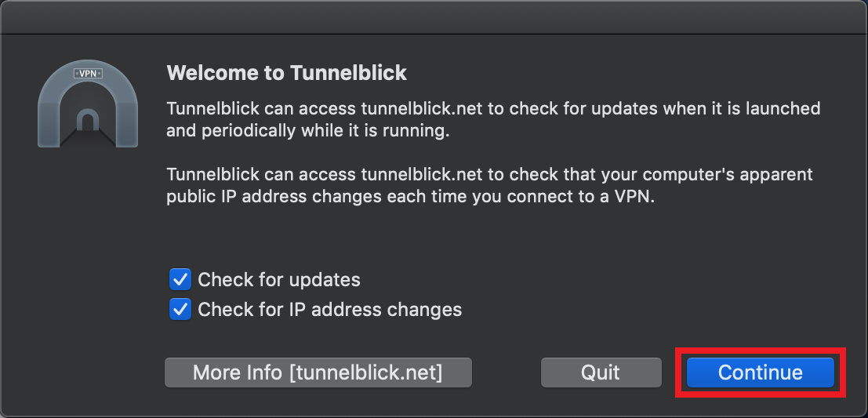Click the empty area above the checkboxes

[492, 238]
